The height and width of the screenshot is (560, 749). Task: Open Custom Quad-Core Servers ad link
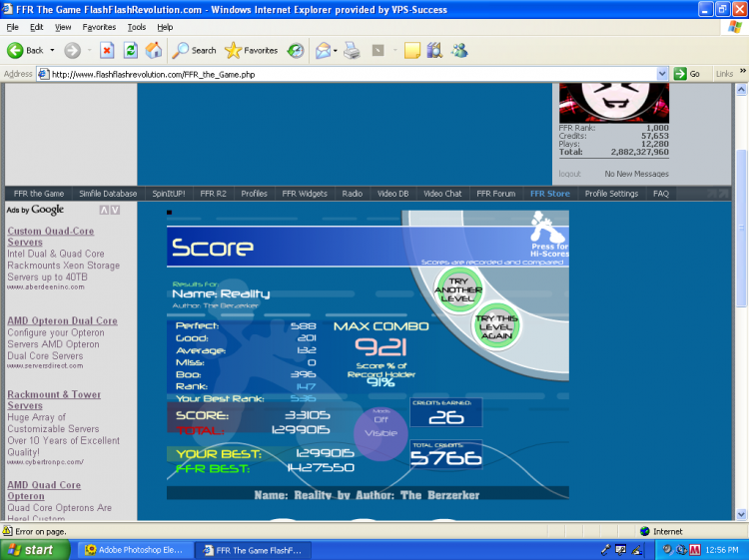(50, 237)
